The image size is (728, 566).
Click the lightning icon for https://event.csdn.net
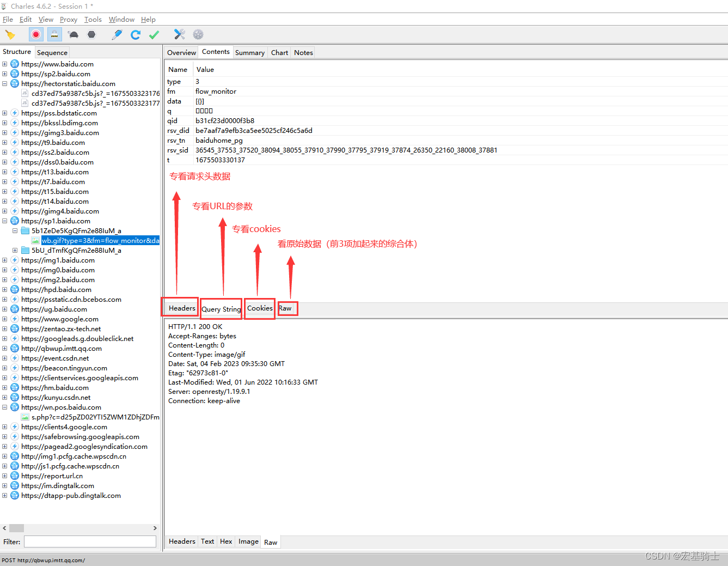pyautogui.click(x=15, y=358)
